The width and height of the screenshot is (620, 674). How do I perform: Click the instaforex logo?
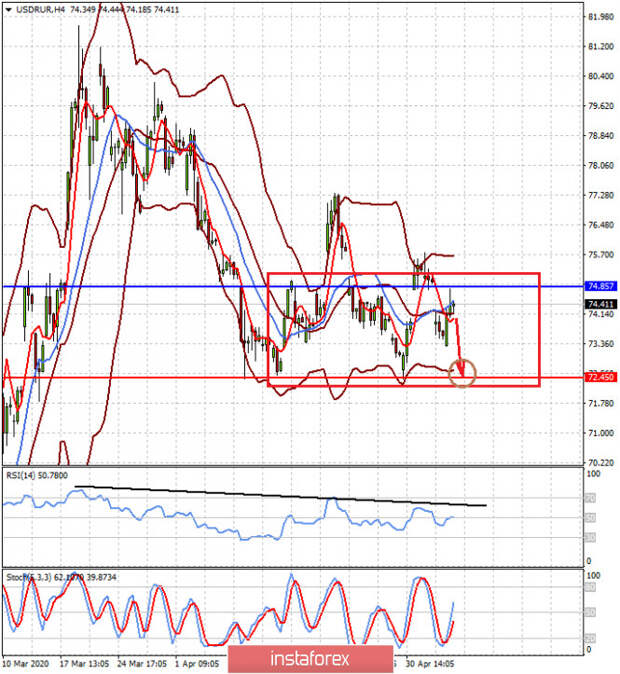309,658
